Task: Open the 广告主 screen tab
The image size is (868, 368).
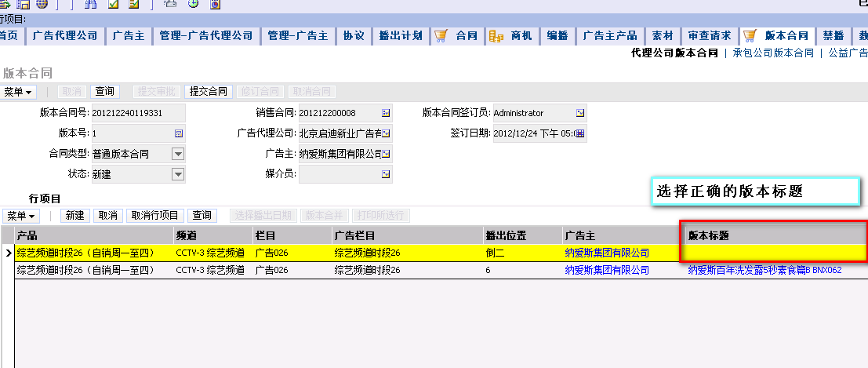Action: point(128,36)
